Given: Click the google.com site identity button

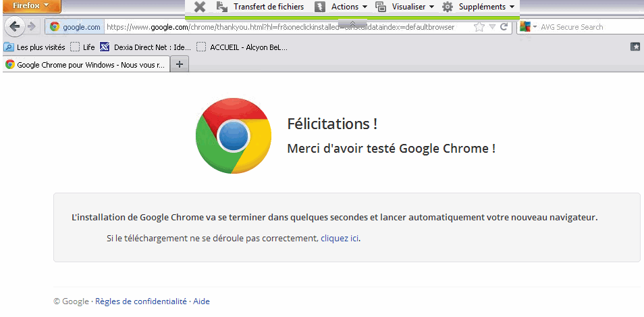Looking at the screenshot, I should (75, 27).
